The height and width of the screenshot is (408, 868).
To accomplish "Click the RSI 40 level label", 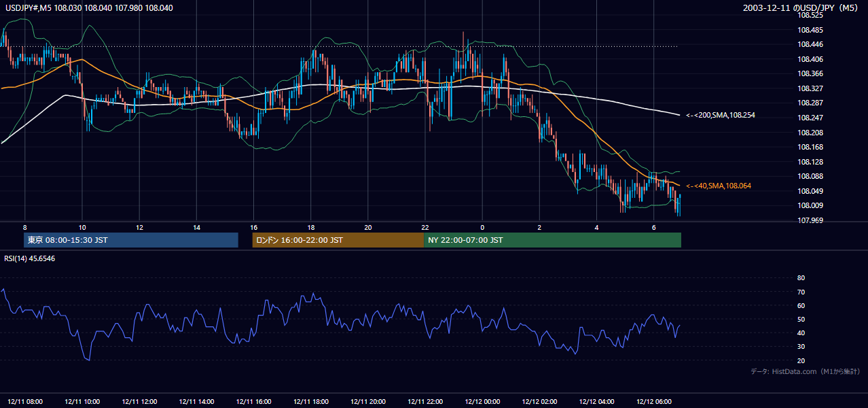I will pyautogui.click(x=801, y=333).
